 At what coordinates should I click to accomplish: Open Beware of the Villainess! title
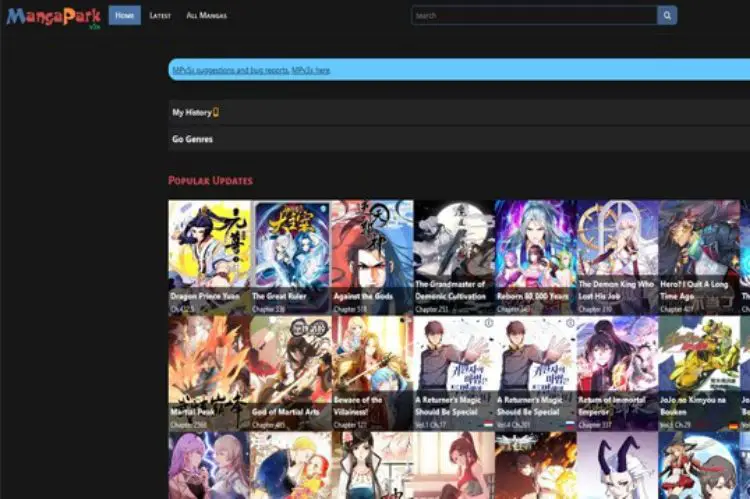[x=358, y=406]
